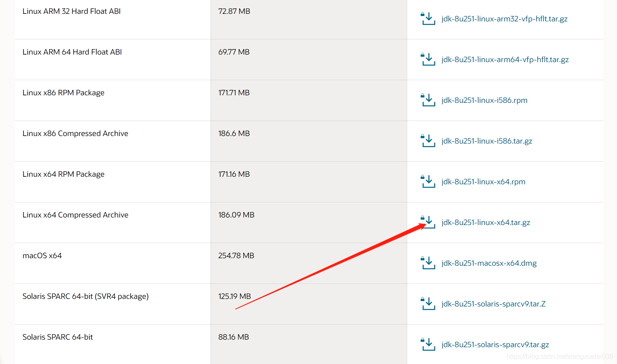Image resolution: width=617 pixels, height=364 pixels.
Task: Click download icon beside jdk-8u251-linux-x64.tar.gz
Action: [428, 222]
